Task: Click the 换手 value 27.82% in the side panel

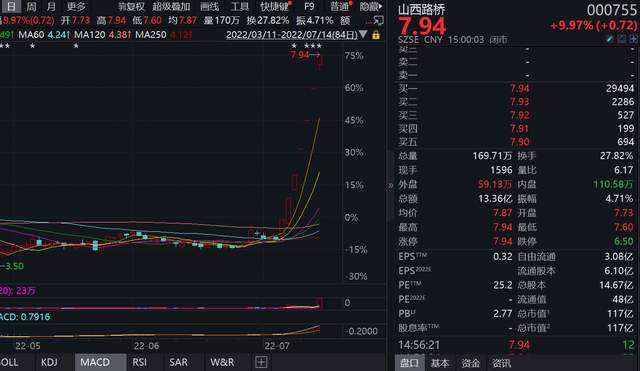Action: point(616,156)
